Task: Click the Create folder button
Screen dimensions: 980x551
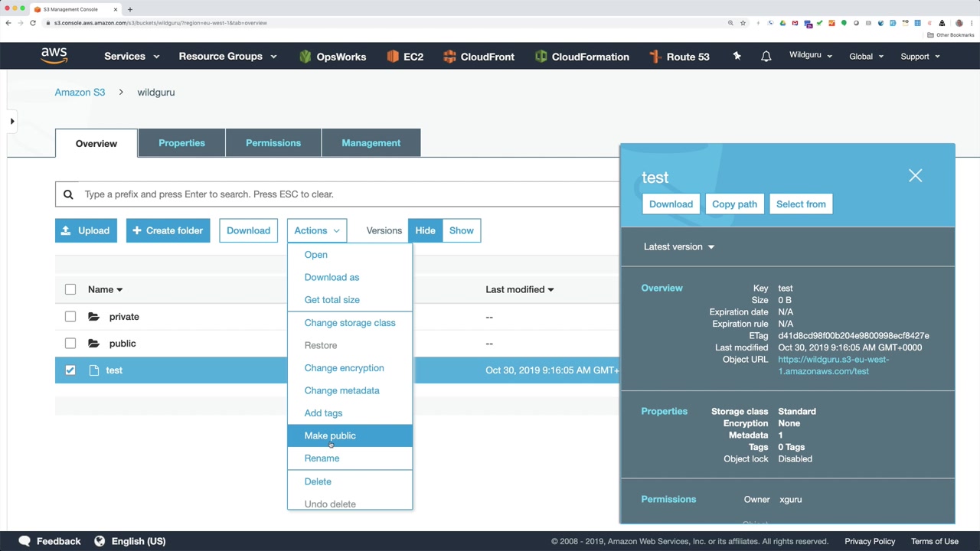Action: (x=168, y=230)
